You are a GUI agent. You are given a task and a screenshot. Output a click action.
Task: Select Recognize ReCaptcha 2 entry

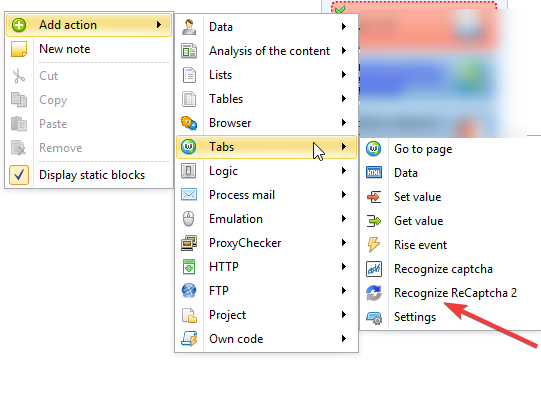[x=455, y=293]
